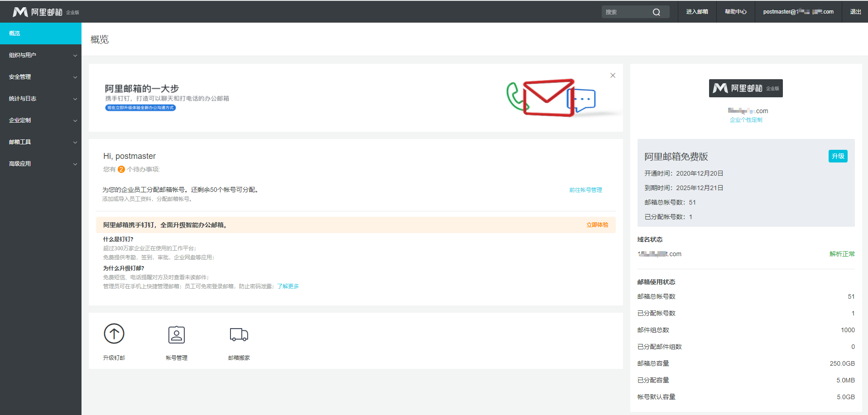
Task: Click the 立即体验 link
Action: click(597, 225)
